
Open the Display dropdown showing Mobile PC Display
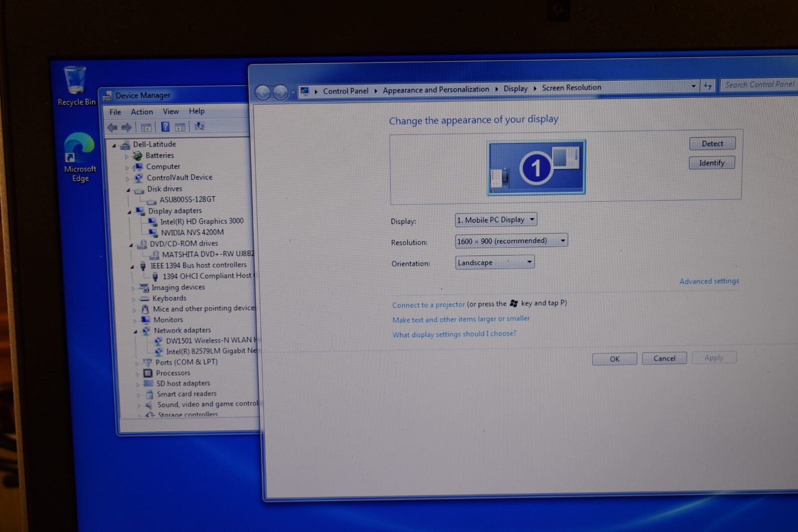pos(496,220)
